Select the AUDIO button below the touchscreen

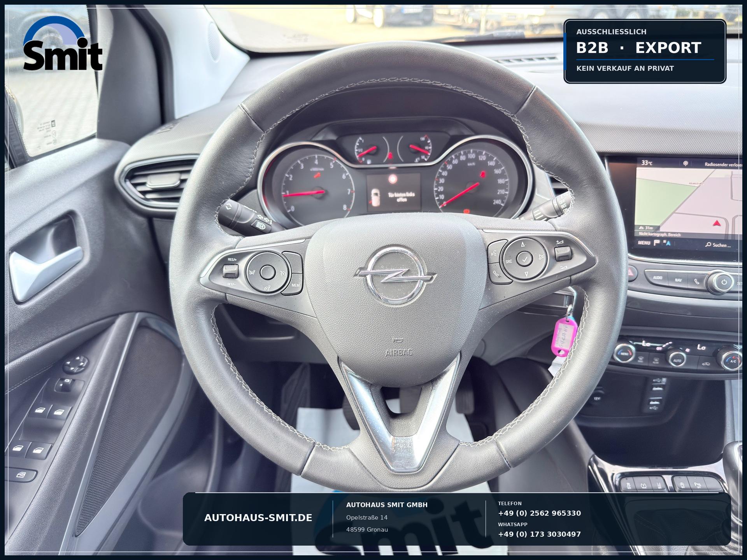(658, 278)
